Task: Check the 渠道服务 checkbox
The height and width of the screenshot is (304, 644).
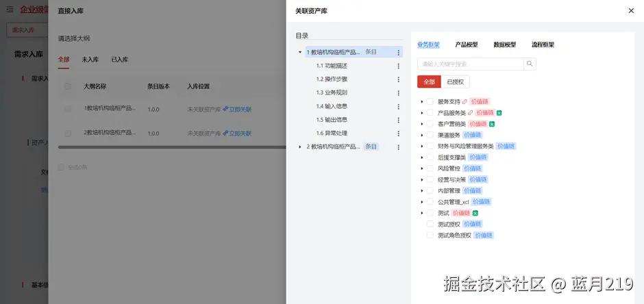Action: (430, 135)
